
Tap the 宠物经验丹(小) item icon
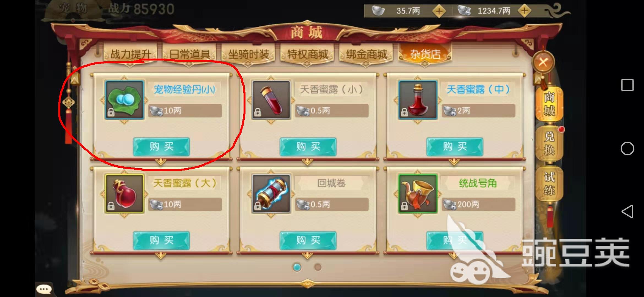click(x=124, y=100)
